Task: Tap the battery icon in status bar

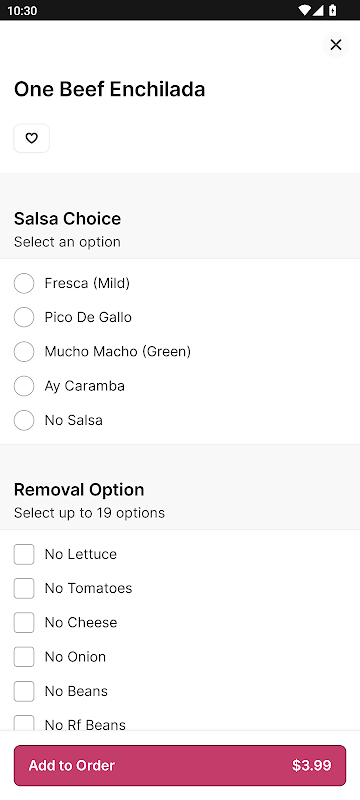Action: (x=332, y=10)
